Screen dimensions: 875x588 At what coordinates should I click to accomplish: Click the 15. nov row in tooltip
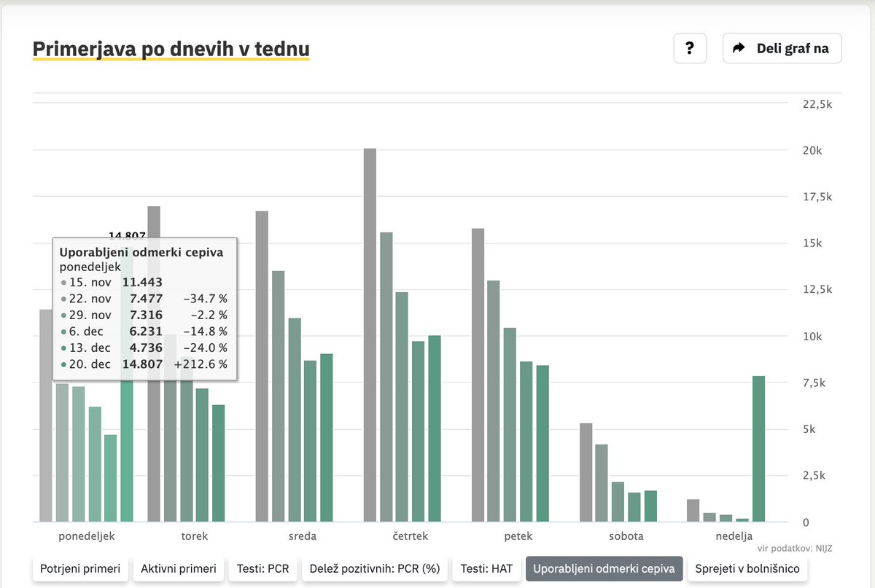pos(144,283)
